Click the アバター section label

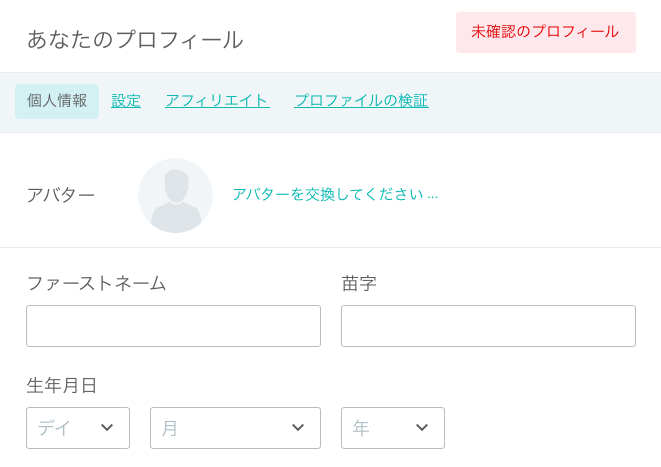pyautogui.click(x=61, y=195)
